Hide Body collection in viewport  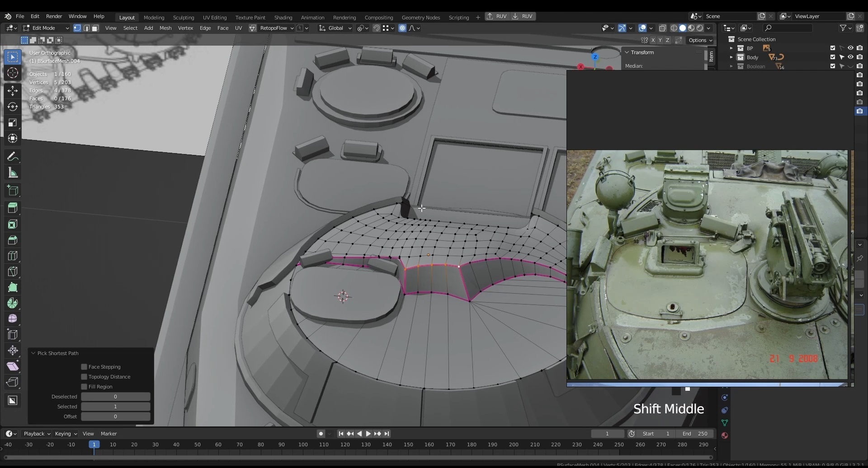[850, 57]
